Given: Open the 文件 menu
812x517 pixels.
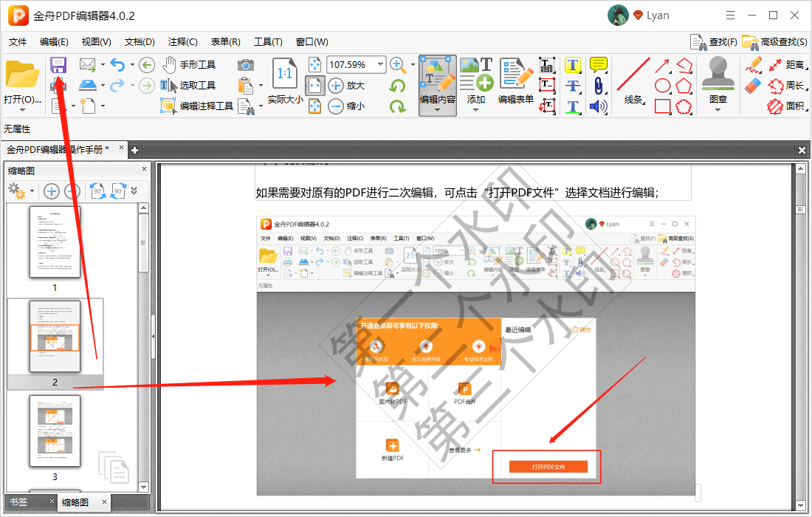Looking at the screenshot, I should (18, 42).
